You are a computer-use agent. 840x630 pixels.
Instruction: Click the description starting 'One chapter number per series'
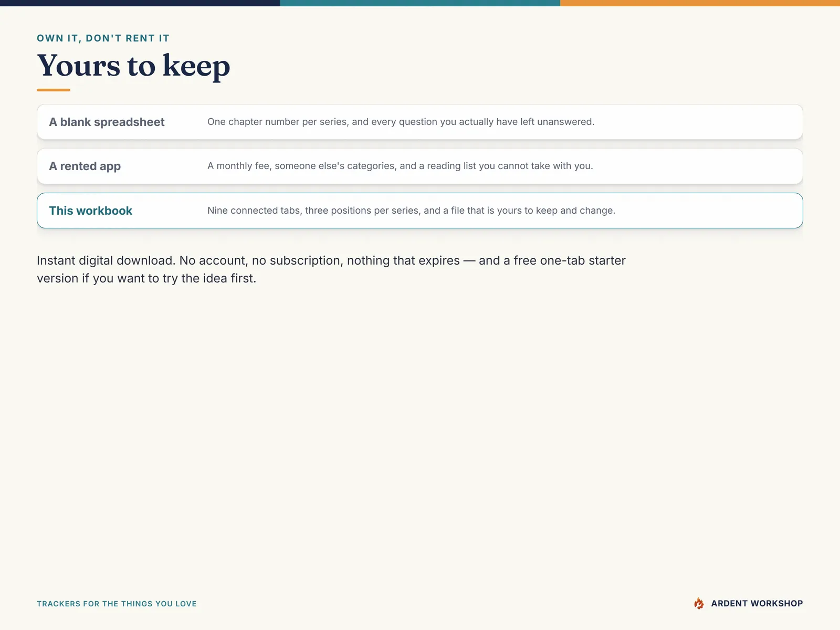401,122
